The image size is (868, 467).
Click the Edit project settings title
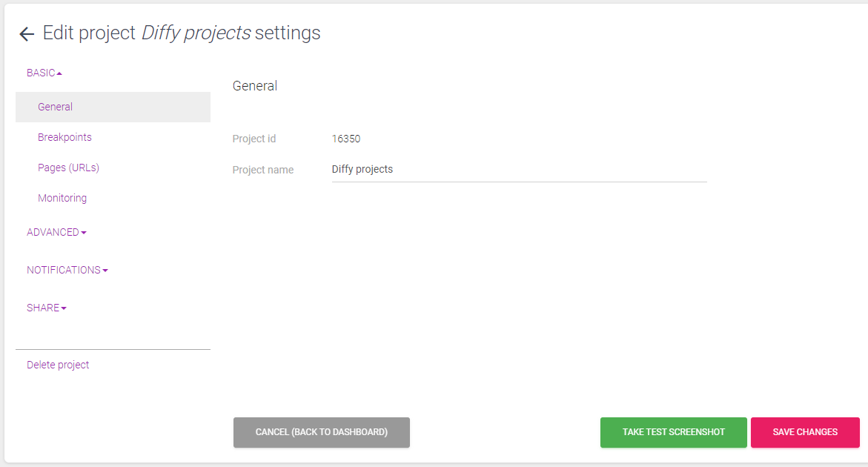pyautogui.click(x=182, y=33)
